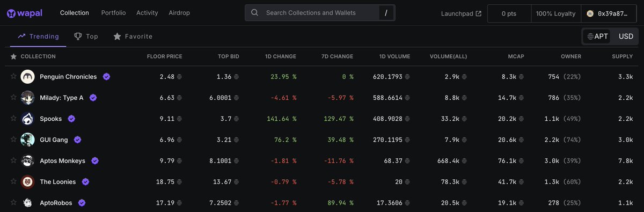Click verified badge next to The Loonies
The width and height of the screenshot is (644, 212).
85,182
